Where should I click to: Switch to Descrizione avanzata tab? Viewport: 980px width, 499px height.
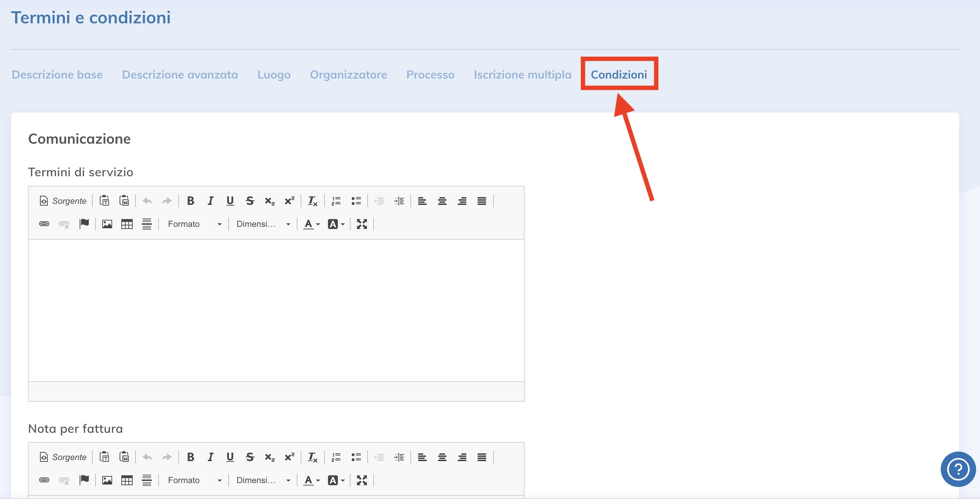coord(180,75)
